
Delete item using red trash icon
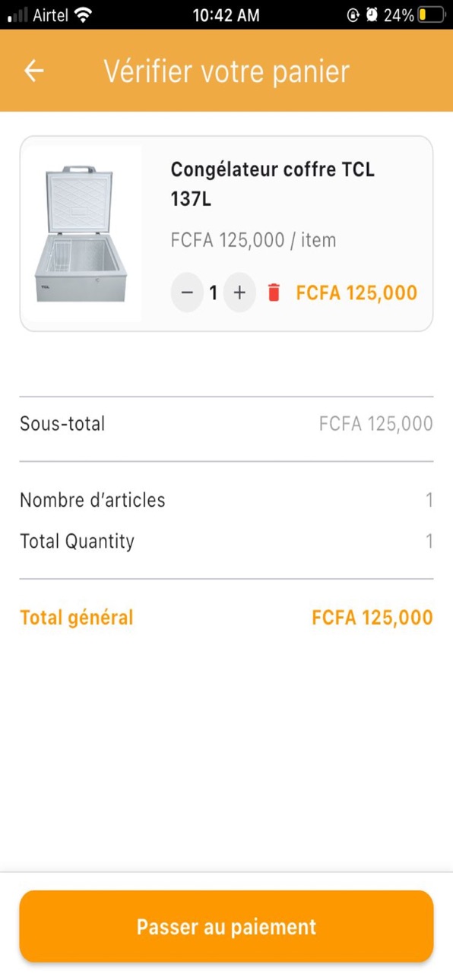(274, 292)
